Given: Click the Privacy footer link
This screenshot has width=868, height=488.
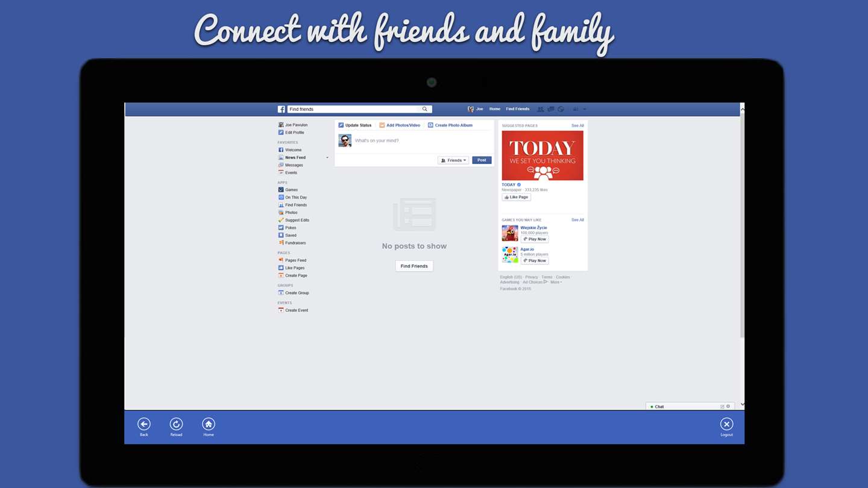Looking at the screenshot, I should click(x=532, y=277).
